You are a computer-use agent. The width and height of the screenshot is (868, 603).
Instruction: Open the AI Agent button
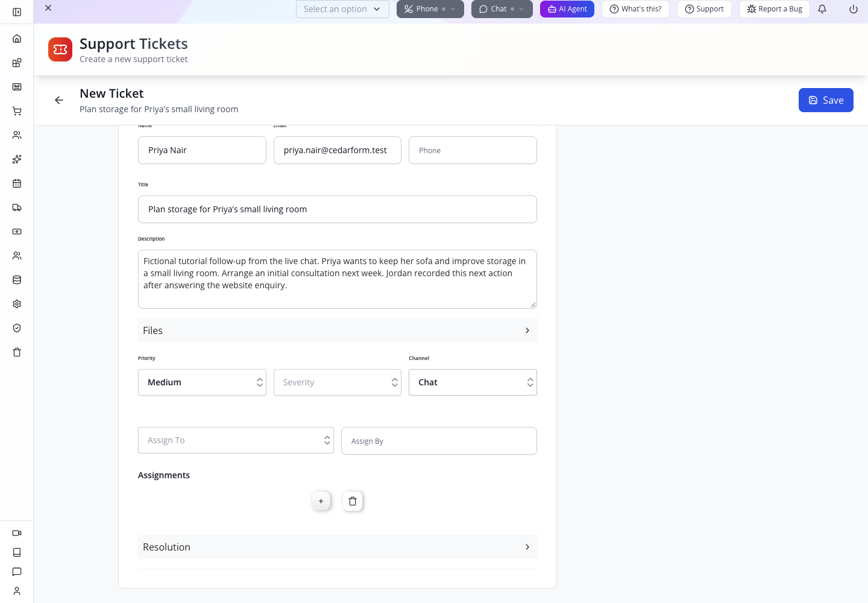(x=567, y=9)
